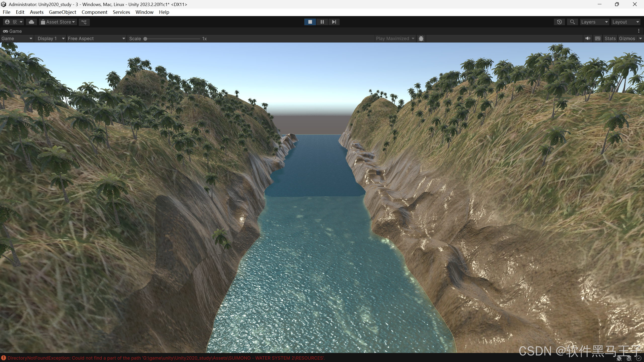Click the Asset Store button
This screenshot has width=644, height=362.
58,22
